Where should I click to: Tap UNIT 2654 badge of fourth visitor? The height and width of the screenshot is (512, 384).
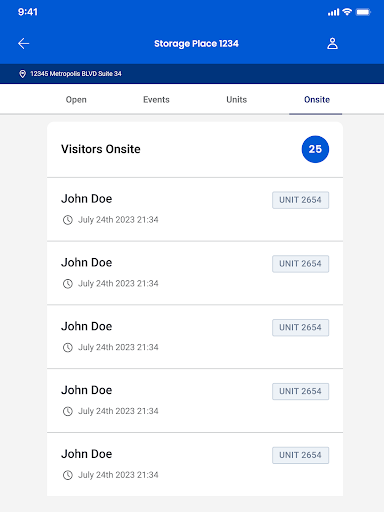tap(300, 391)
